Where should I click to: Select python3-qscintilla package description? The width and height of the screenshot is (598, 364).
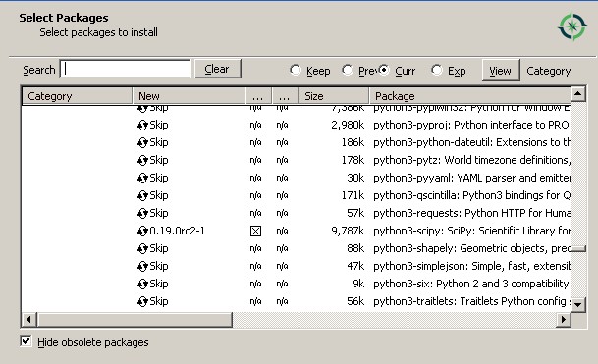(471, 195)
